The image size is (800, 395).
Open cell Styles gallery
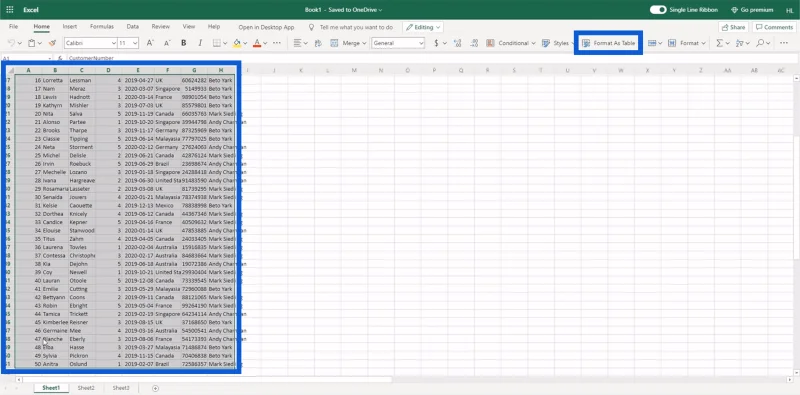tap(557, 43)
